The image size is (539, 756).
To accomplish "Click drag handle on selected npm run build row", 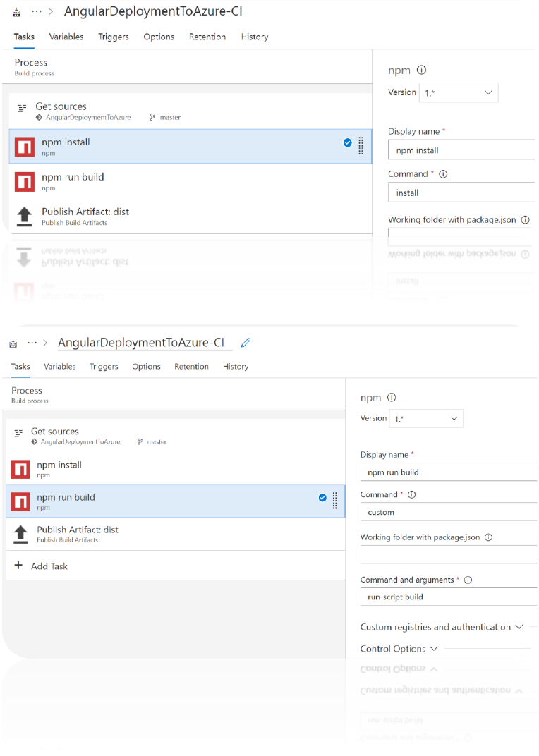I will (335, 501).
